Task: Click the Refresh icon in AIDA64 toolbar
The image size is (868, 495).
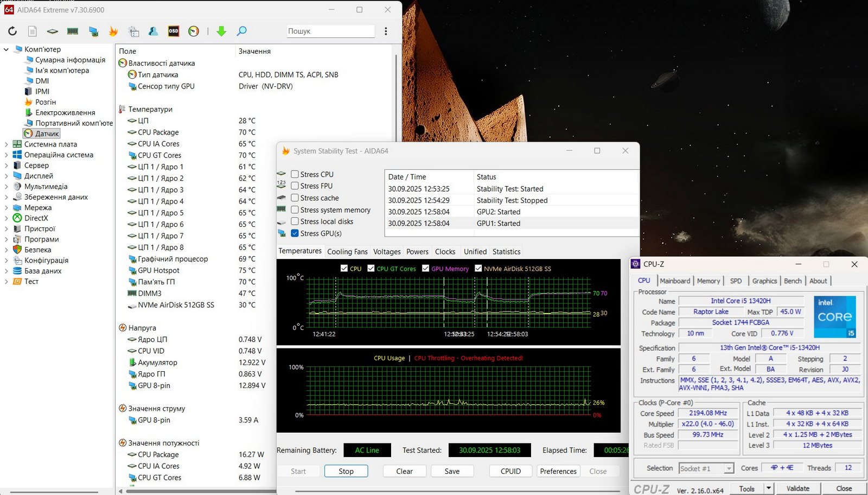Action: (x=12, y=31)
